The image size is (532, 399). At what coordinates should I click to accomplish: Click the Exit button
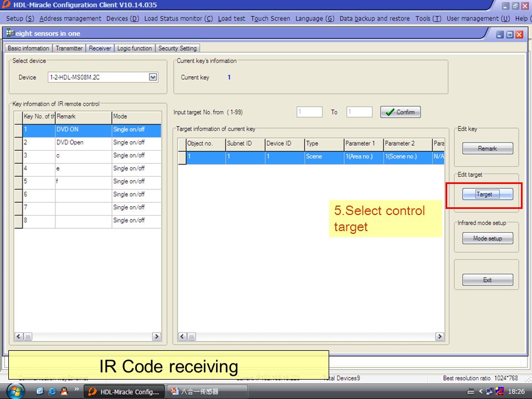coord(488,280)
